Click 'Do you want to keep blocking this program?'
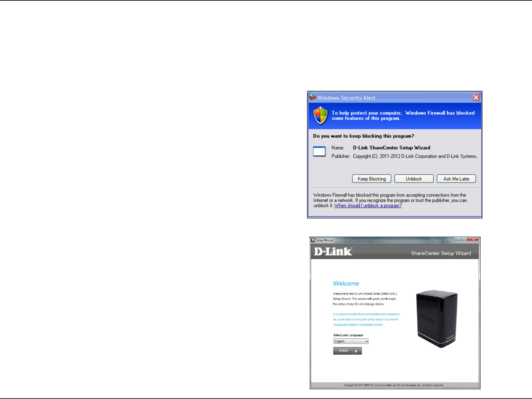This screenshot has width=532, height=399. [x=364, y=136]
